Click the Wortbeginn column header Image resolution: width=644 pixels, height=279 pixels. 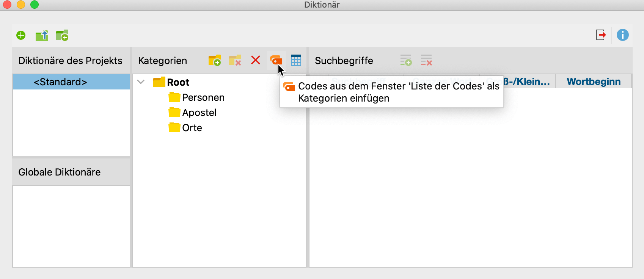(x=594, y=82)
